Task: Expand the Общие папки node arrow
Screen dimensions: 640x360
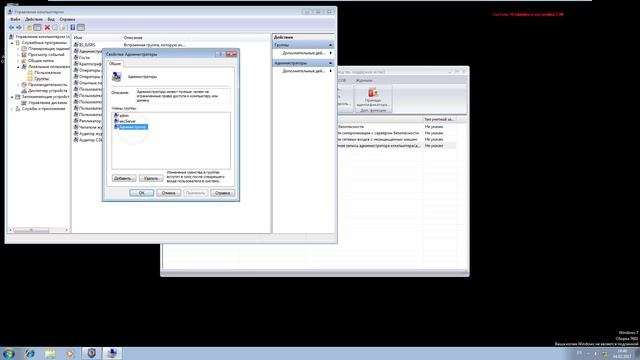Action: click(18, 61)
